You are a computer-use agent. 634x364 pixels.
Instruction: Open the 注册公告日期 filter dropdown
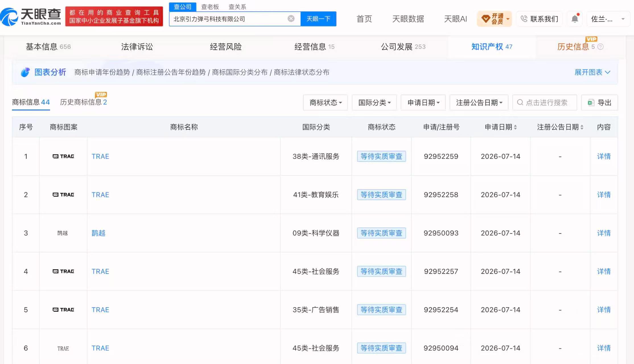coord(479,102)
